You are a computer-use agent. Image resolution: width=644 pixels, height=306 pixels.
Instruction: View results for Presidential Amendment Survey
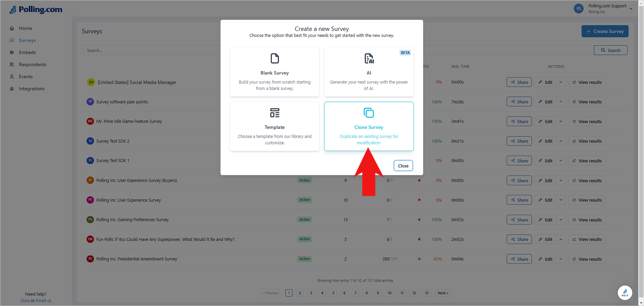(587, 259)
